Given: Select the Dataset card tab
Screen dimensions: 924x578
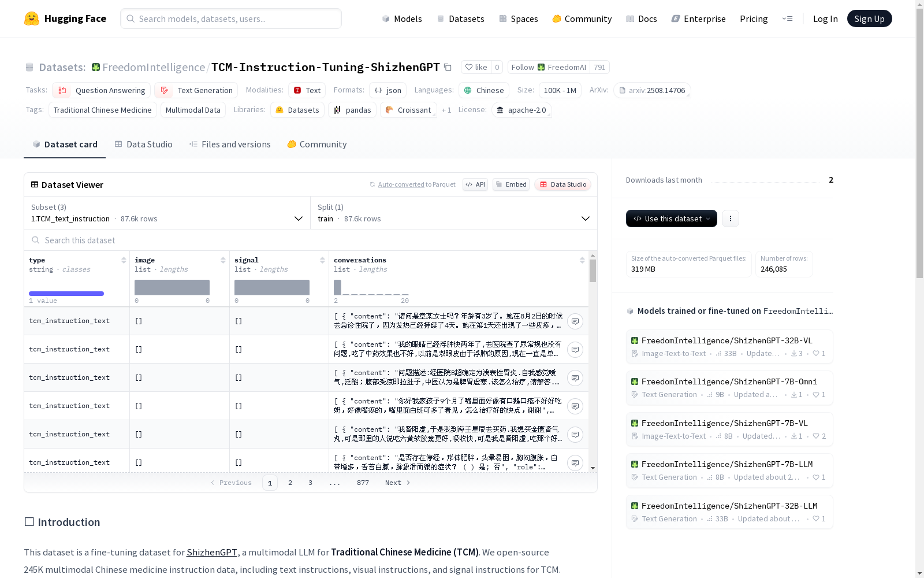Looking at the screenshot, I should point(65,144).
